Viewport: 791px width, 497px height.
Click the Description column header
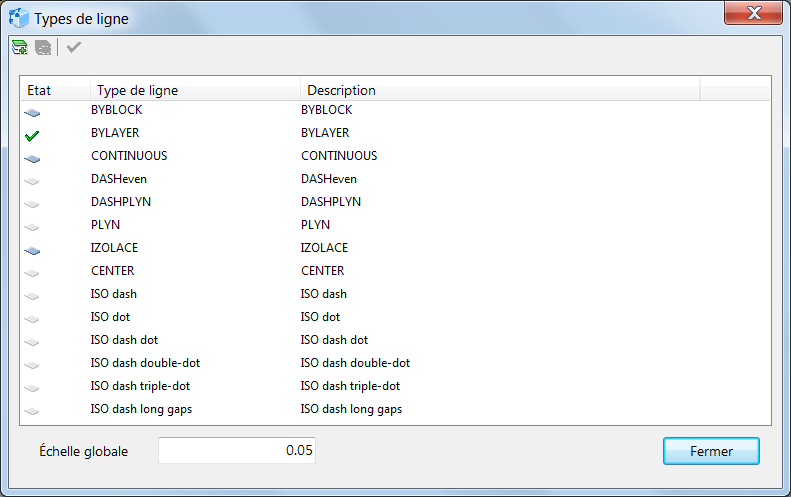[x=500, y=90]
